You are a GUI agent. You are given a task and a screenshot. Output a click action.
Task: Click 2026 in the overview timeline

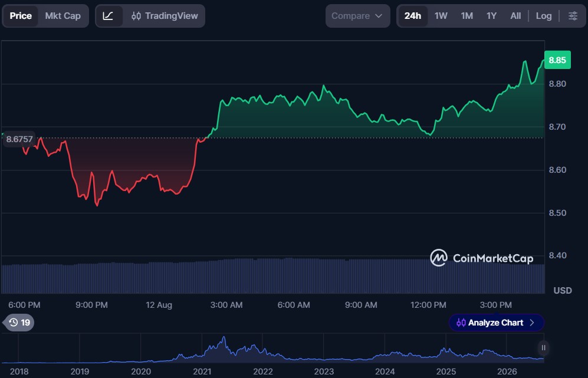pyautogui.click(x=507, y=372)
